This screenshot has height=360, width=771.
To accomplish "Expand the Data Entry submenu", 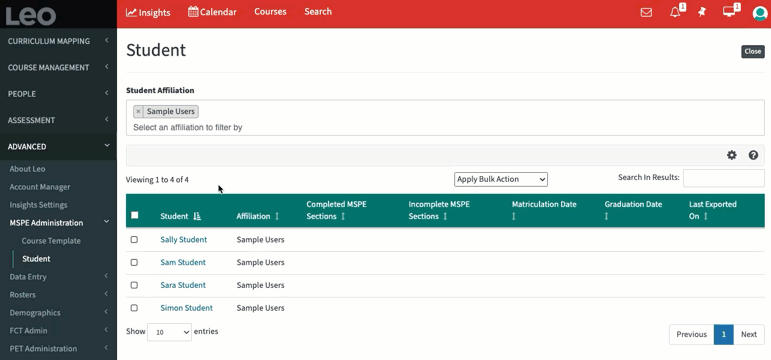I will tap(58, 277).
